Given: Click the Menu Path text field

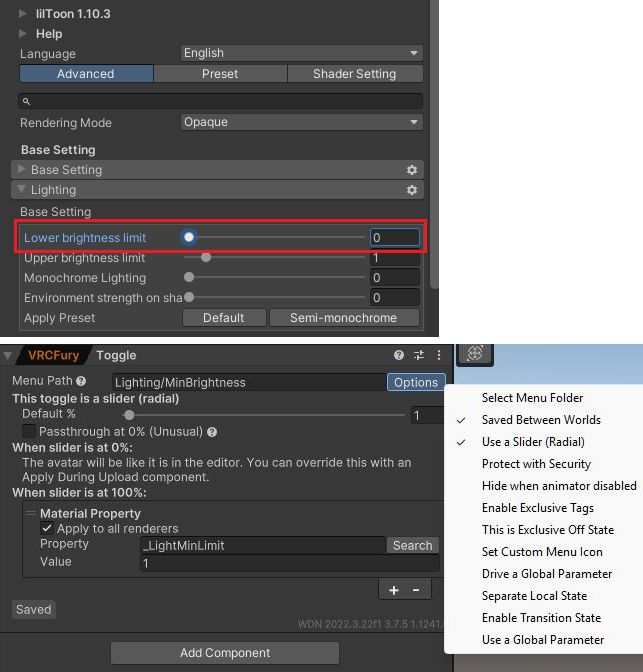Looking at the screenshot, I should click(x=248, y=382).
